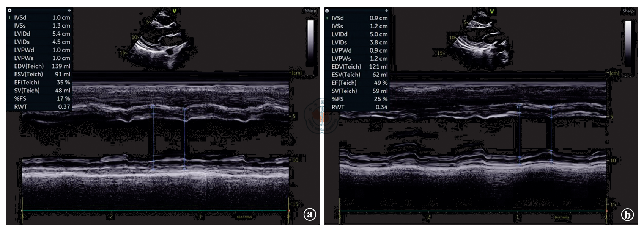Click the circle icon at top-left of panel b
This screenshot has height=231, width=644.
(327, 11)
